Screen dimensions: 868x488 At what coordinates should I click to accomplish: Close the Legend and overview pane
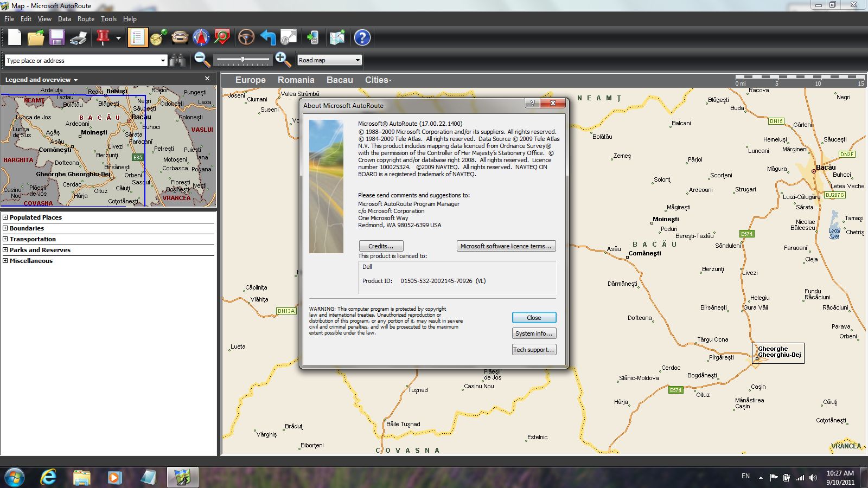pos(207,79)
